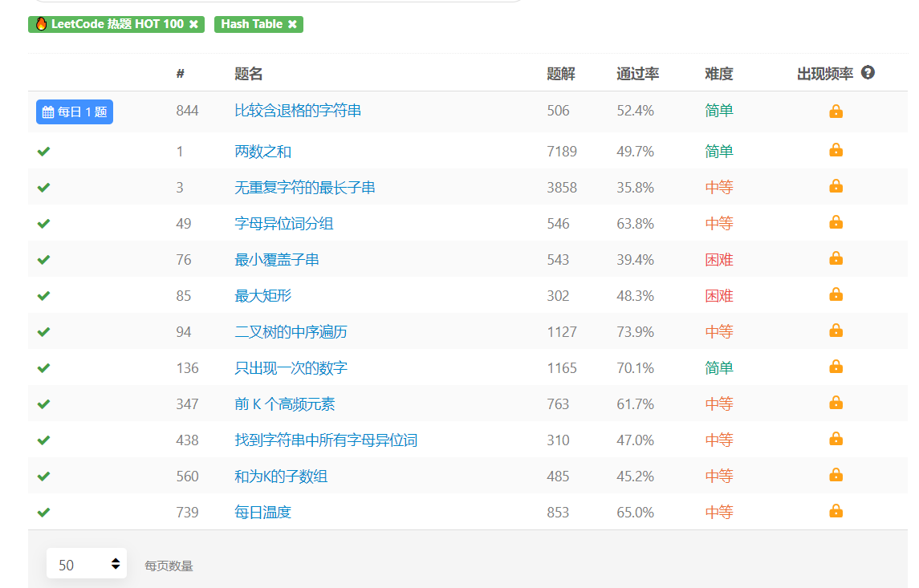Screen dimensions: 919x588
Task: Open problem 只出现一次的数字
Action: pos(291,367)
